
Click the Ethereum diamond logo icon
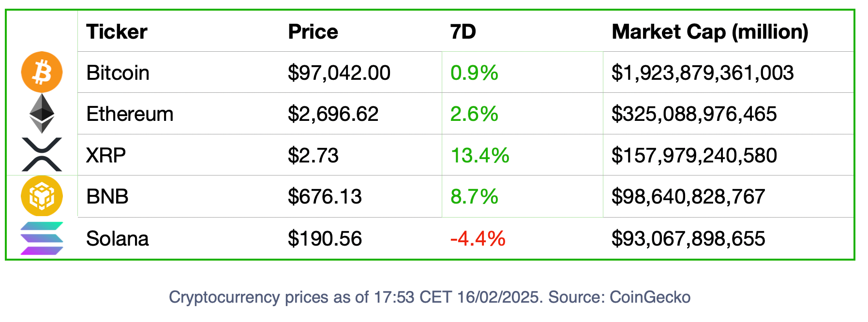tap(42, 114)
